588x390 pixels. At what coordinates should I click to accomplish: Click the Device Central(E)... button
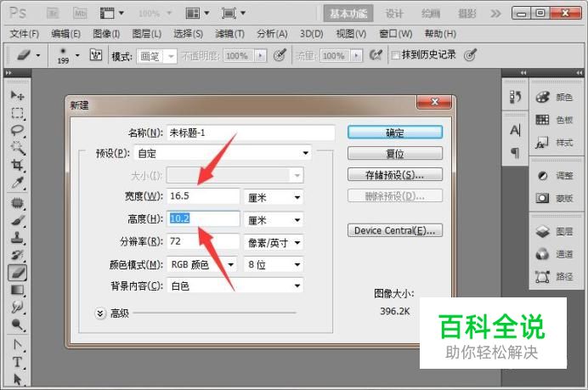[395, 230]
